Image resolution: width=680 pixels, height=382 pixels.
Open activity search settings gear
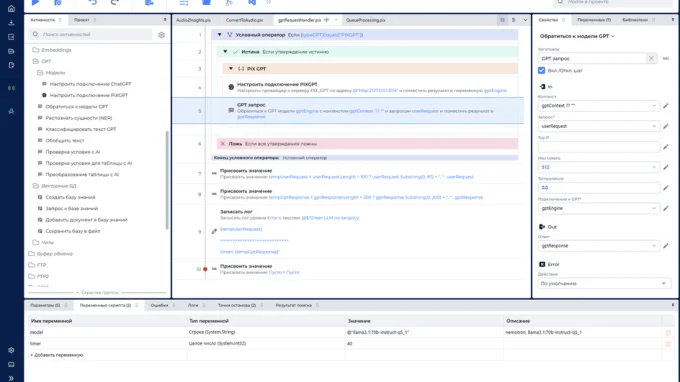[x=161, y=35]
